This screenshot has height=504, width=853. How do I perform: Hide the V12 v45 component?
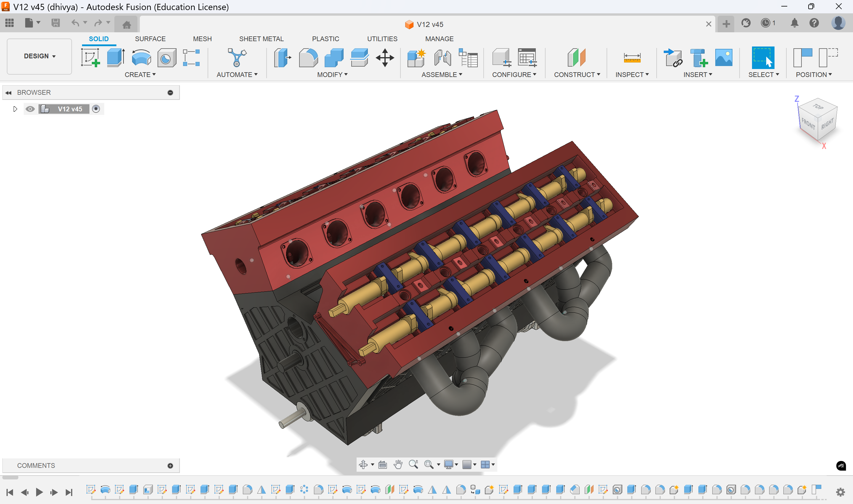[30, 109]
